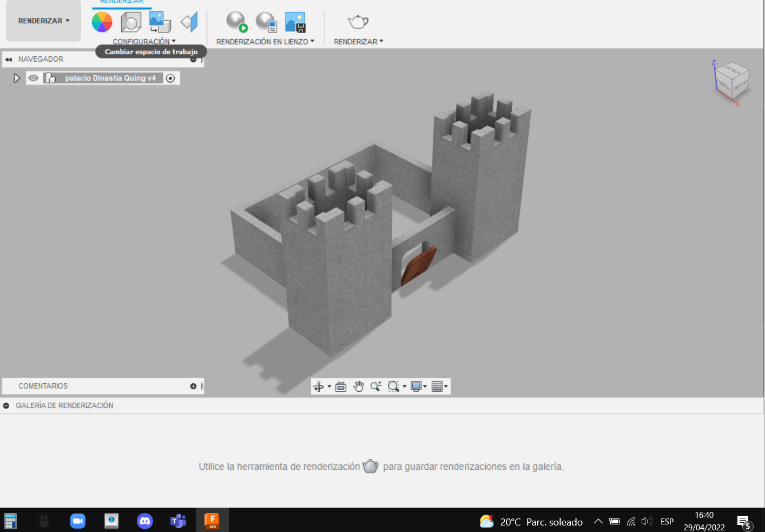The height and width of the screenshot is (532, 765).
Task: Click component icon for palacio Dinastia Quing
Action: click(50, 78)
